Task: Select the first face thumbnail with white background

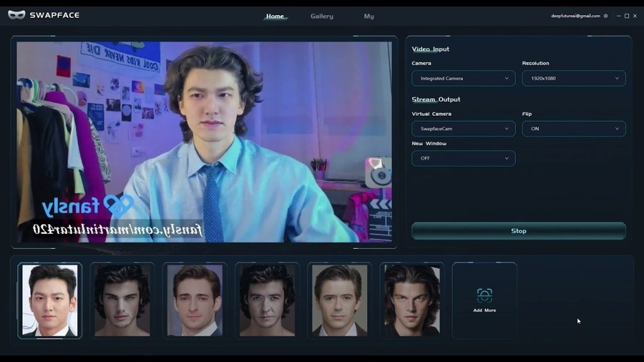Action: 50,300
